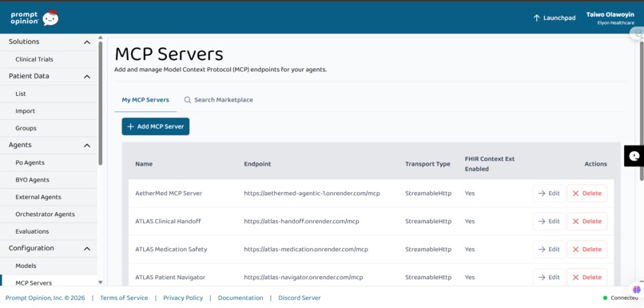Delete the ATLAS Clinical Handoff server
This screenshot has height=308, width=644.
587,222
